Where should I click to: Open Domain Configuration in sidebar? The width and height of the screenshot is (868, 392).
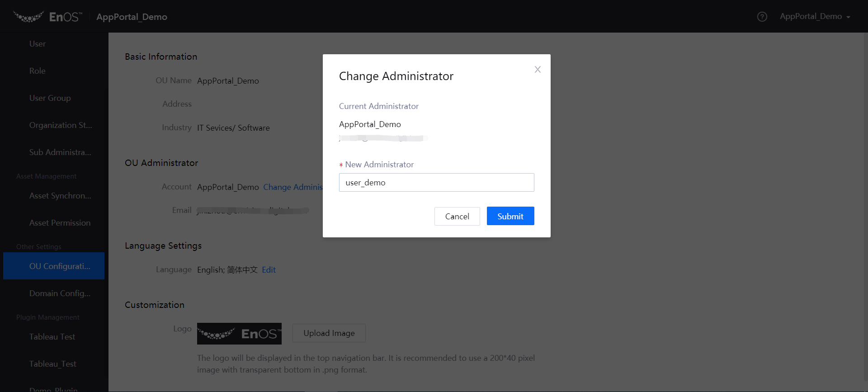click(60, 293)
